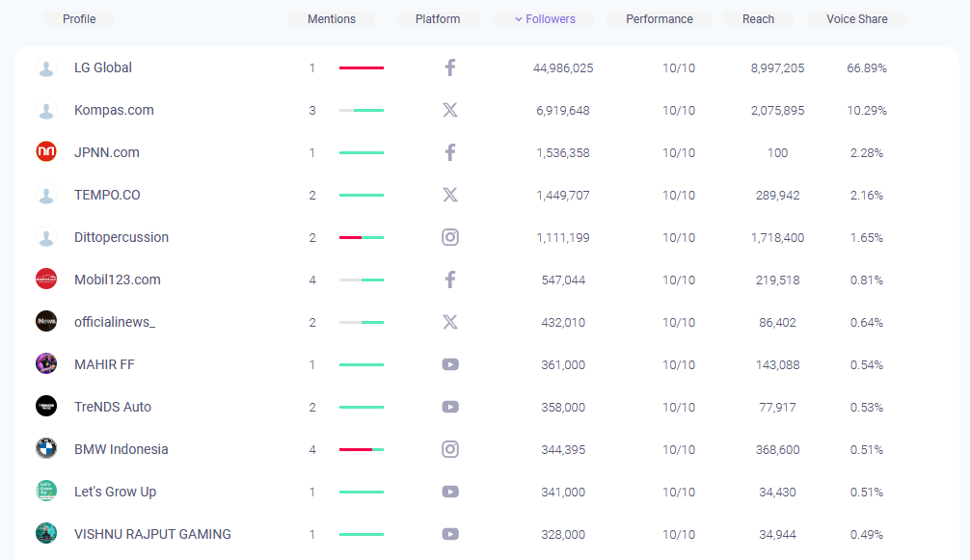This screenshot has height=560, width=970.
Task: Click the YouTube icon for VISHNU RAJPUT GAMING
Action: pyautogui.click(x=450, y=534)
